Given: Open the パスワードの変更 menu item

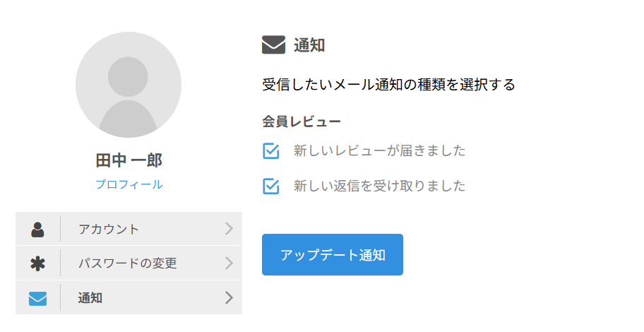Looking at the screenshot, I should point(128,263).
